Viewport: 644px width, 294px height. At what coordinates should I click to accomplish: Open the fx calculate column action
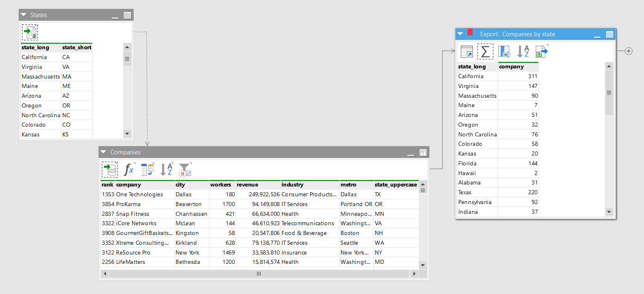point(129,169)
